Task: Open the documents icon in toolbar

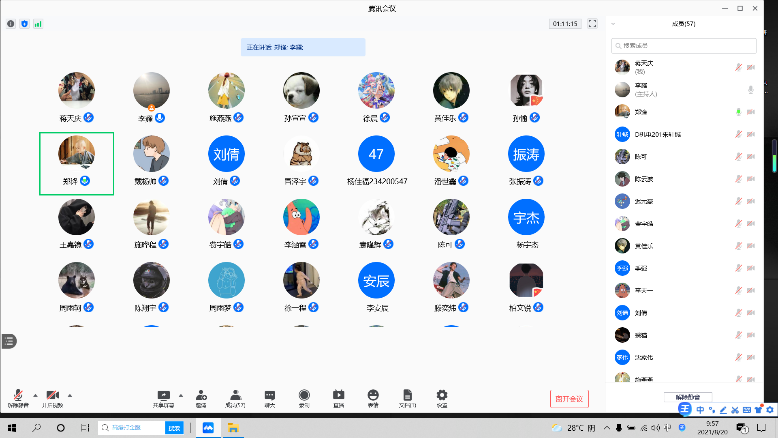Action: (x=407, y=395)
